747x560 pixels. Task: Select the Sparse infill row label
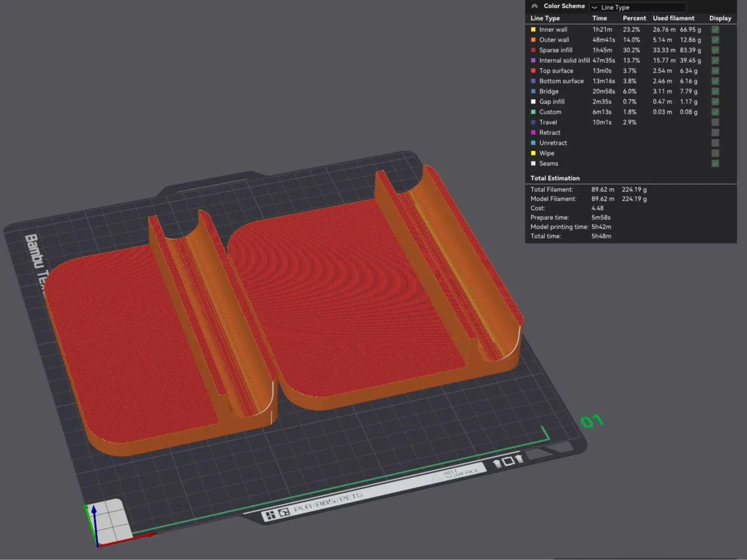tap(555, 50)
